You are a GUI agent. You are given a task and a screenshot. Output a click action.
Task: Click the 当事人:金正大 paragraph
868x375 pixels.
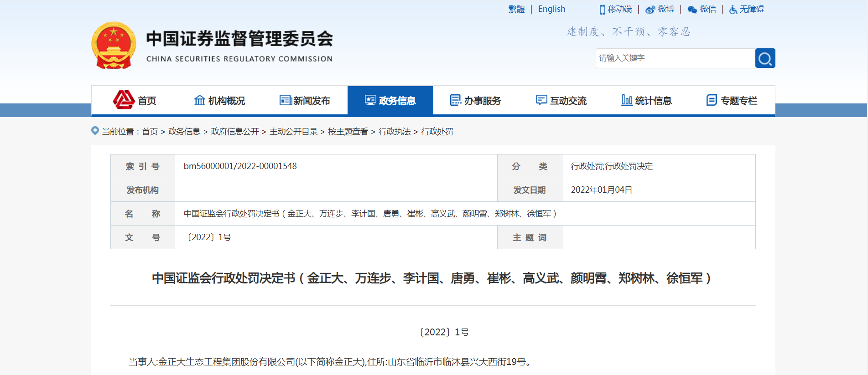(x=330, y=362)
